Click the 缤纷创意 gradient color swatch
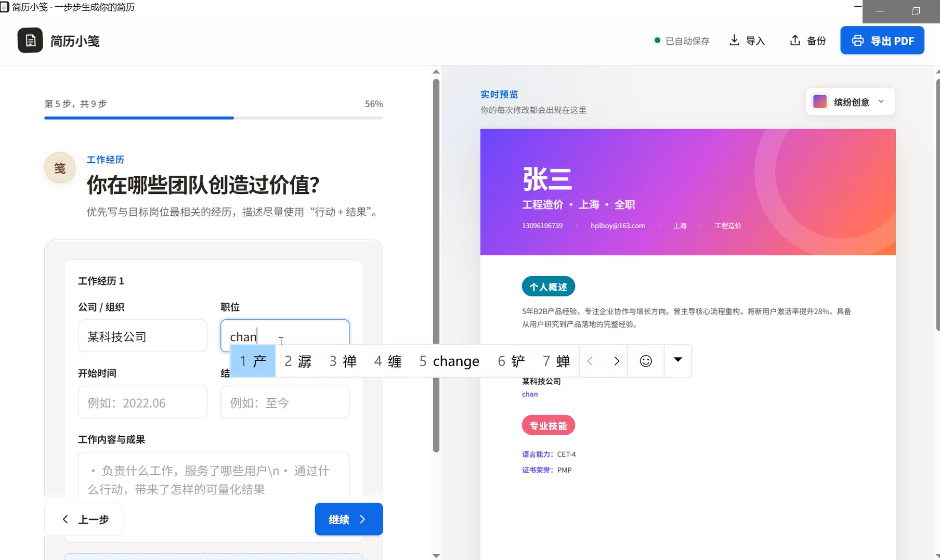This screenshot has height=560, width=940. [x=820, y=101]
